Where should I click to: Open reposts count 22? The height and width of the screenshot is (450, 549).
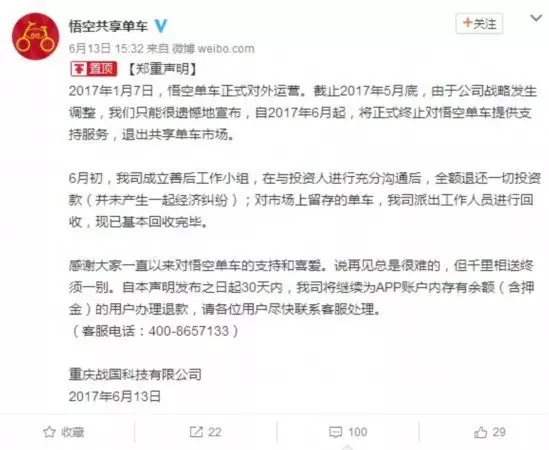(215, 432)
